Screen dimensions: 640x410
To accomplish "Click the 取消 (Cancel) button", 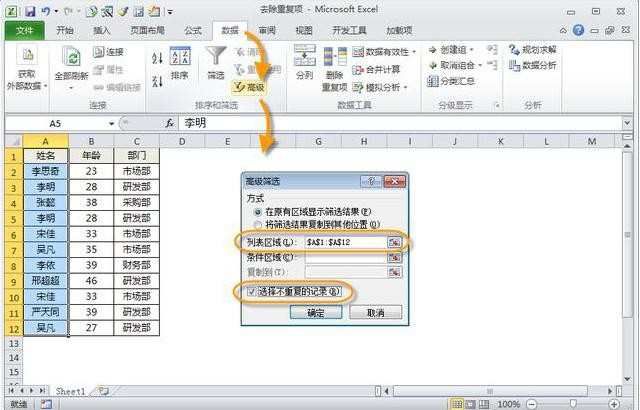I will pyautogui.click(x=376, y=312).
